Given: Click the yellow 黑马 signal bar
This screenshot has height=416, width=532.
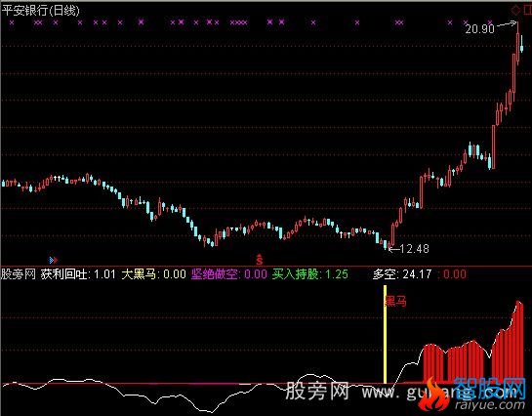Looking at the screenshot, I should click(385, 335).
